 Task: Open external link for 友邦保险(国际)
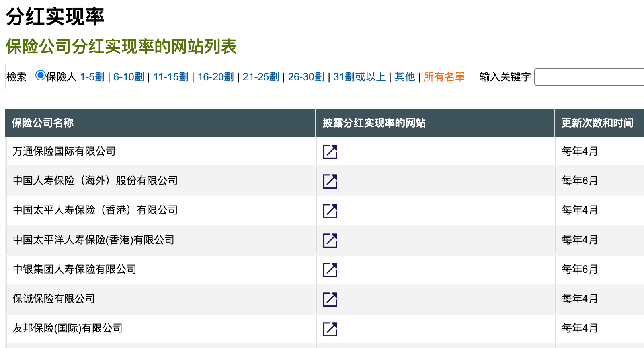point(330,329)
